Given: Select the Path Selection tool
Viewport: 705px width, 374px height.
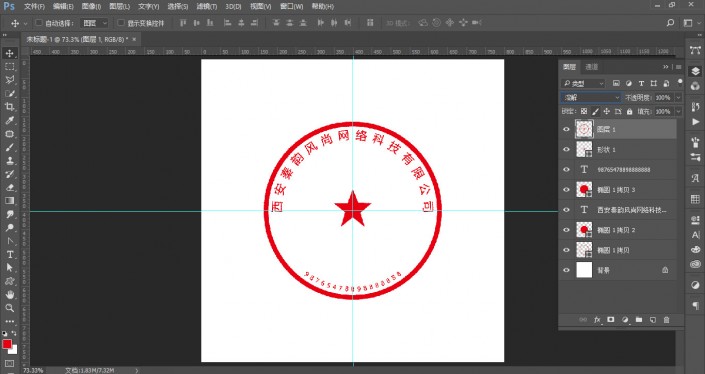Looking at the screenshot, I should (x=9, y=268).
